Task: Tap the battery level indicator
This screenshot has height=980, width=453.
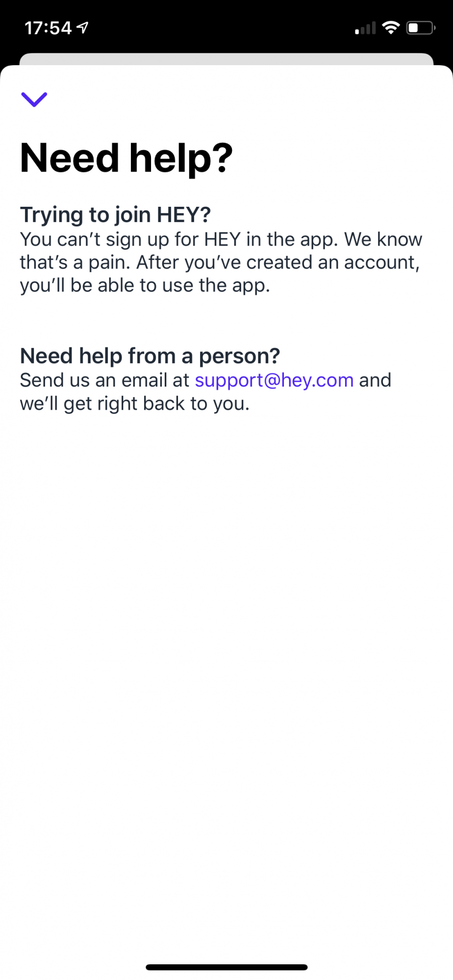Action: click(x=421, y=28)
